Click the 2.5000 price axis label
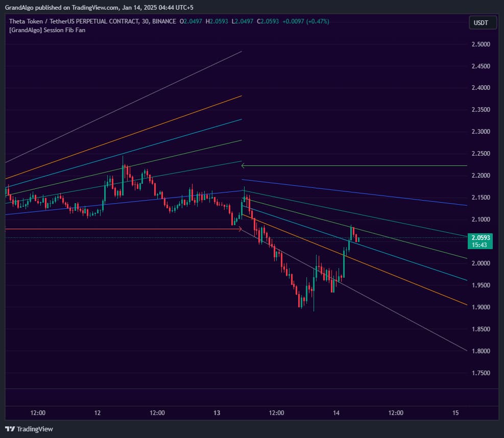This screenshot has width=504, height=438. [x=481, y=44]
